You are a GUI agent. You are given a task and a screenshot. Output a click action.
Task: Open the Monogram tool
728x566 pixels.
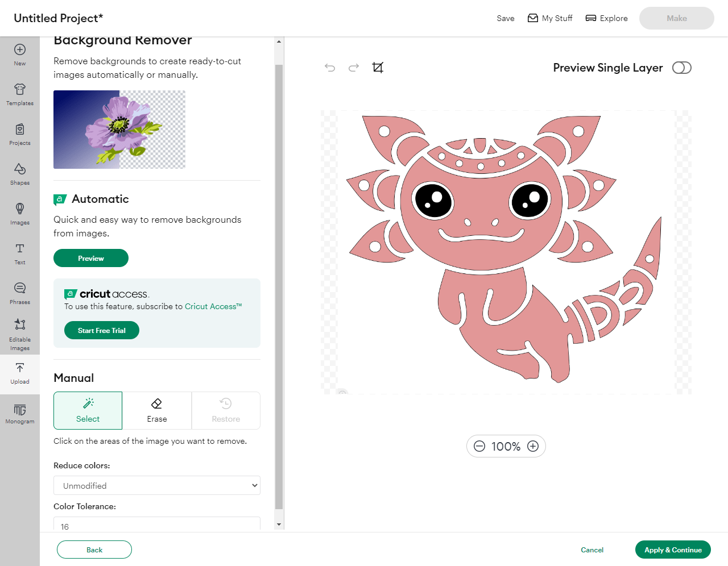[20, 414]
